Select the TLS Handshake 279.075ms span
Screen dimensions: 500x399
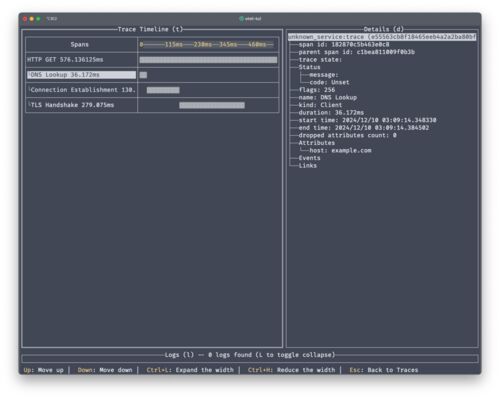(x=81, y=105)
